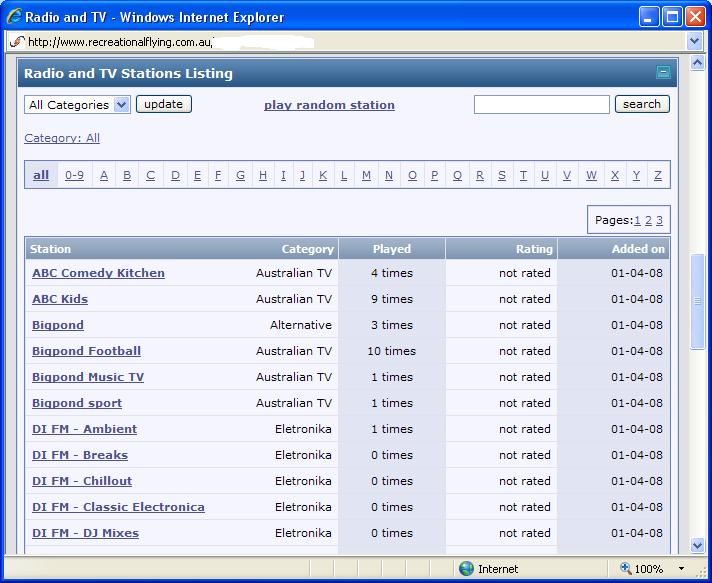The height and width of the screenshot is (583, 712).
Task: Open DI FM - Breaks station
Action: (x=80, y=455)
